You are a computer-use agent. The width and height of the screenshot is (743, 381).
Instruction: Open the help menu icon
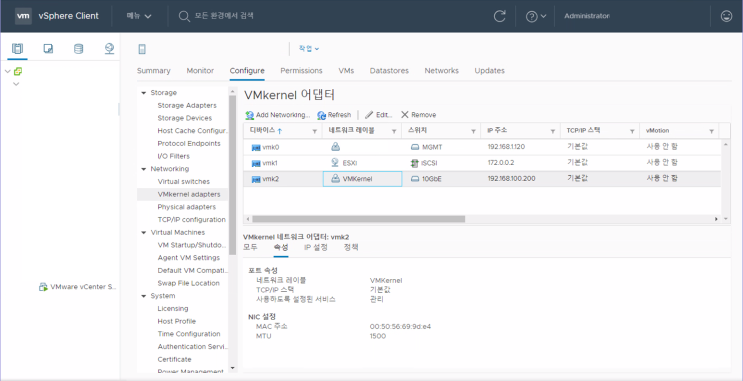(532, 16)
